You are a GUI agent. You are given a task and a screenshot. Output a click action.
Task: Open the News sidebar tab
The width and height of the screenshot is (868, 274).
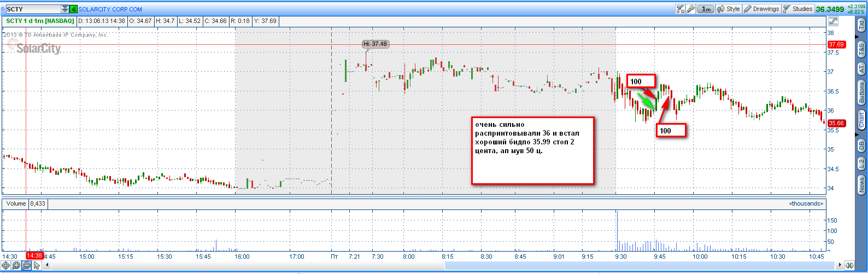[x=861, y=184]
